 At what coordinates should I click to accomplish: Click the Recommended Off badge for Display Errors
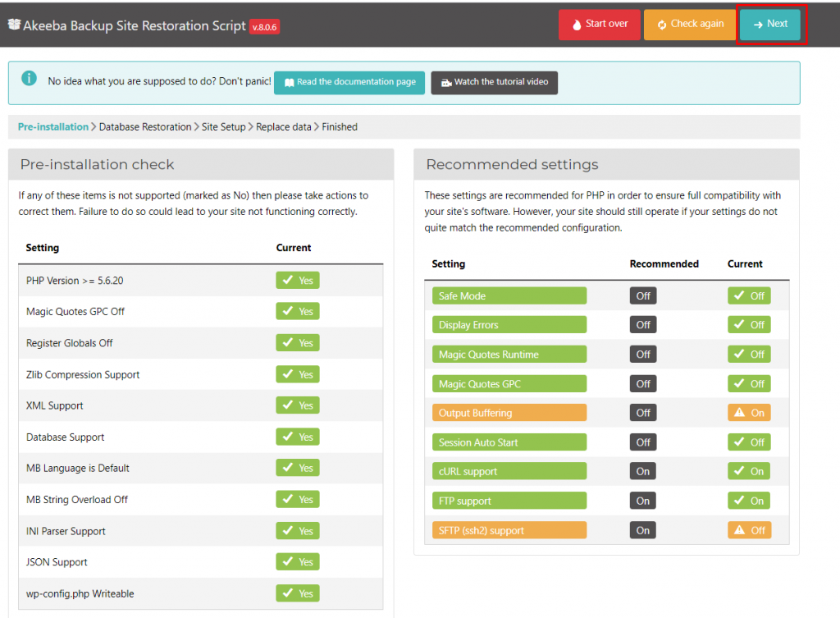643,325
